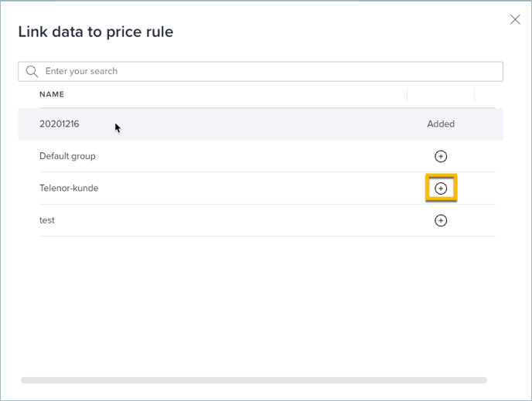Add Default group with its plus icon
Image resolution: width=532 pixels, height=401 pixels.
[441, 156]
